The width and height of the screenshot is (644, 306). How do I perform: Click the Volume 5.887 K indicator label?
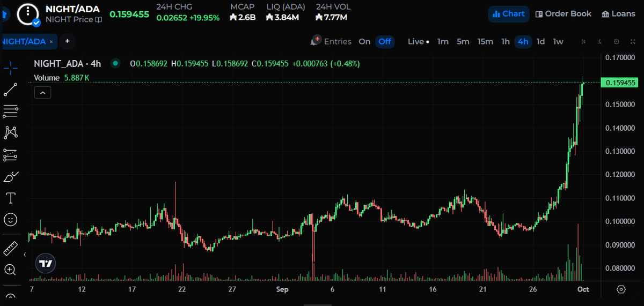pyautogui.click(x=62, y=78)
